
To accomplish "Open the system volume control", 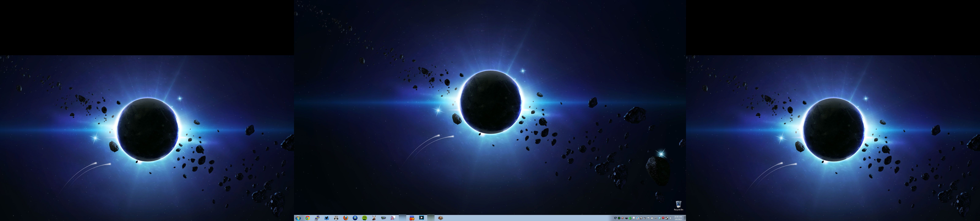I will click(x=671, y=218).
